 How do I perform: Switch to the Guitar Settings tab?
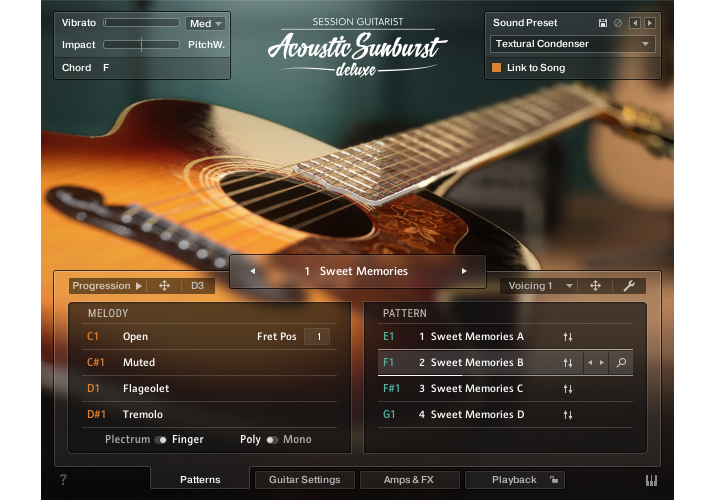point(305,479)
